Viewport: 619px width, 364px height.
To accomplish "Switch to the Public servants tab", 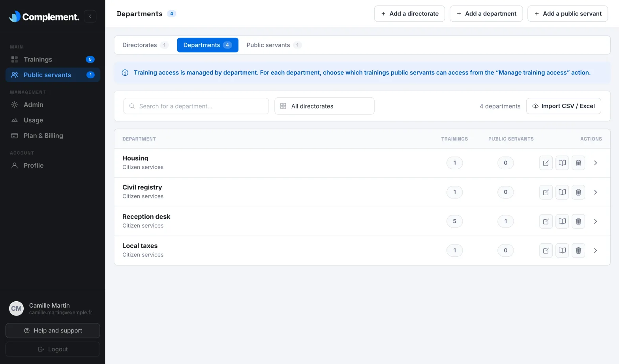I will [274, 45].
